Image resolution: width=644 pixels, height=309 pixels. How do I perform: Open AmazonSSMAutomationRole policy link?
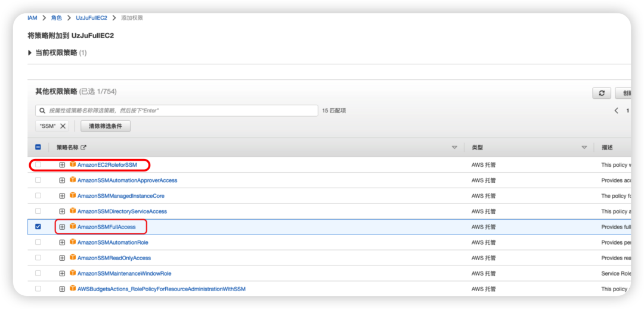(113, 242)
